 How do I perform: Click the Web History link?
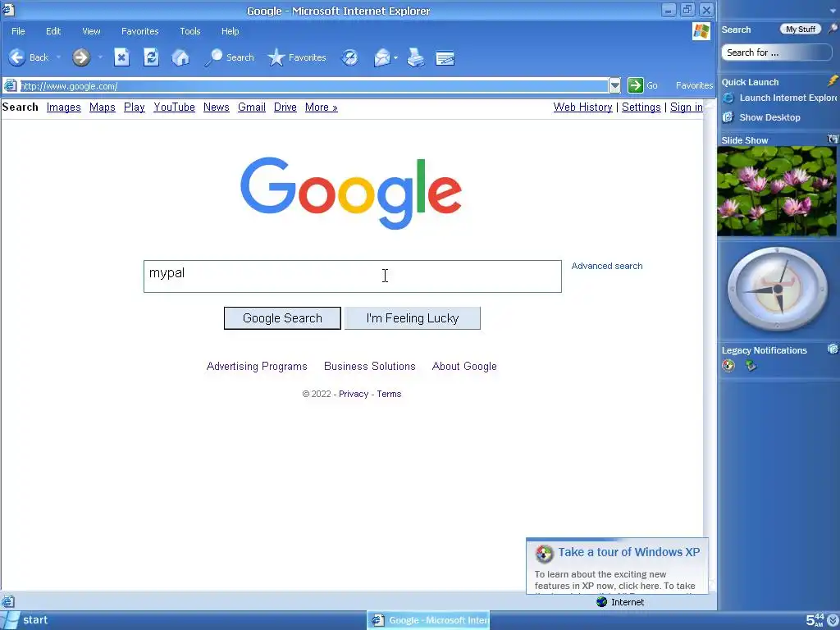[x=583, y=107]
